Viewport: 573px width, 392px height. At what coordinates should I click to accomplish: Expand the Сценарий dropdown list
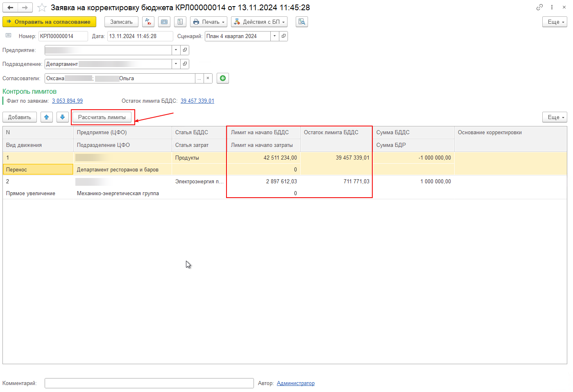[x=275, y=36]
